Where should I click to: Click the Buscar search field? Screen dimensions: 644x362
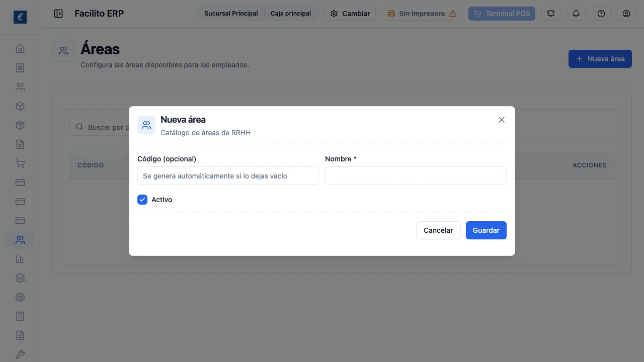click(99, 127)
